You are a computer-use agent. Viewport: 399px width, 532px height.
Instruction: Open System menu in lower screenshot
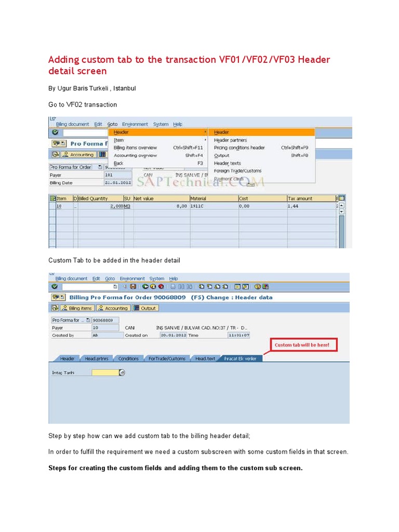click(x=157, y=278)
